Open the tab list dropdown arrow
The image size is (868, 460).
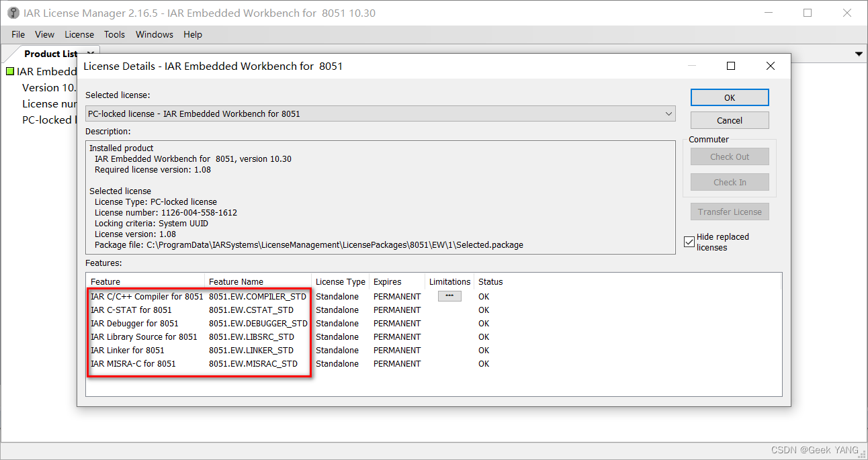point(859,54)
